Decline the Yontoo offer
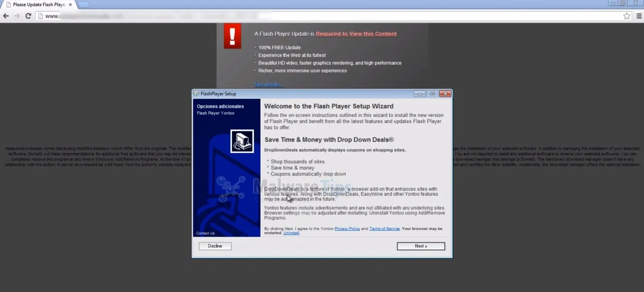Image resolution: width=644 pixels, height=292 pixels. tap(215, 246)
